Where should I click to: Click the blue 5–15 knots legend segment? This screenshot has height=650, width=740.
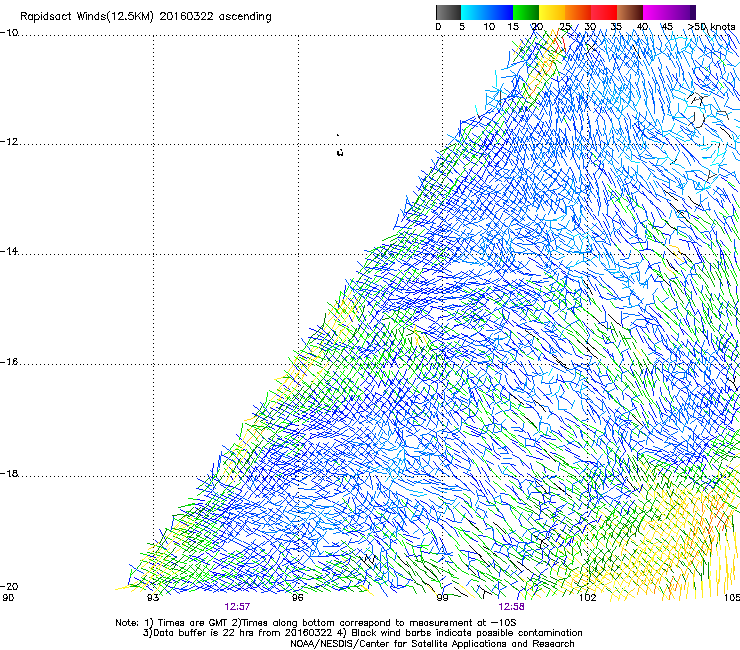[x=487, y=12]
